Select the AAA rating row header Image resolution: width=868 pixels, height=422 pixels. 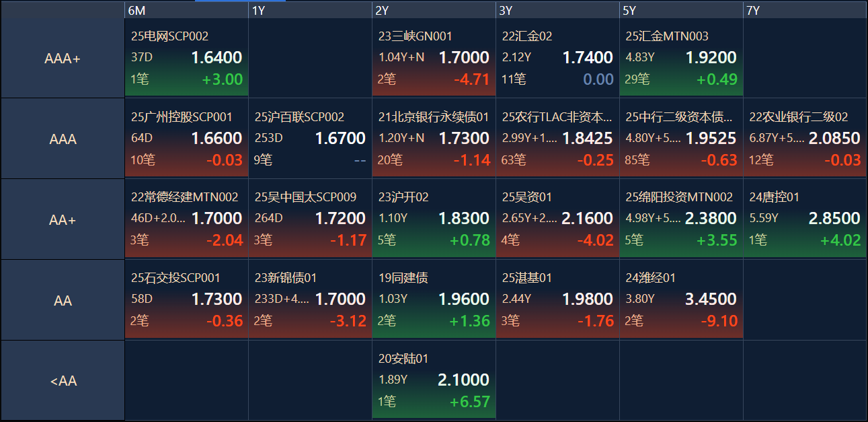coord(63,139)
